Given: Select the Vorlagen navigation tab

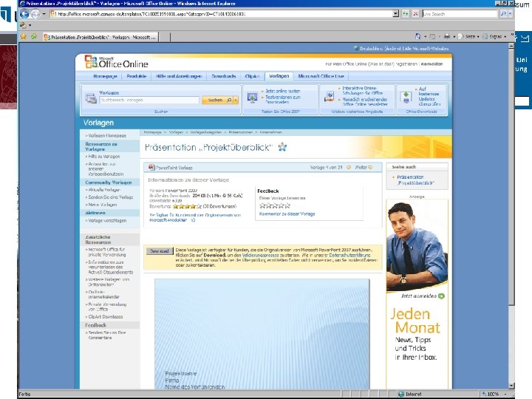Looking at the screenshot, I should pyautogui.click(x=279, y=76).
